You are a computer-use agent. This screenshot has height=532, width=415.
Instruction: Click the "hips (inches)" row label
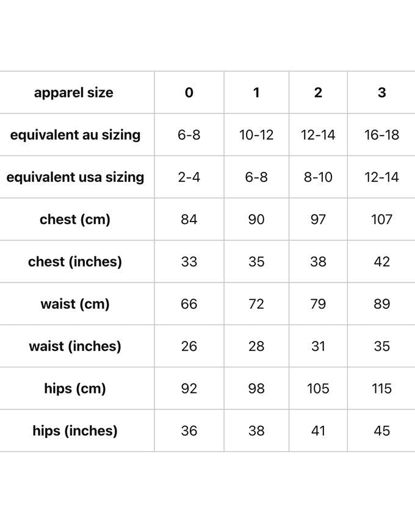click(75, 431)
